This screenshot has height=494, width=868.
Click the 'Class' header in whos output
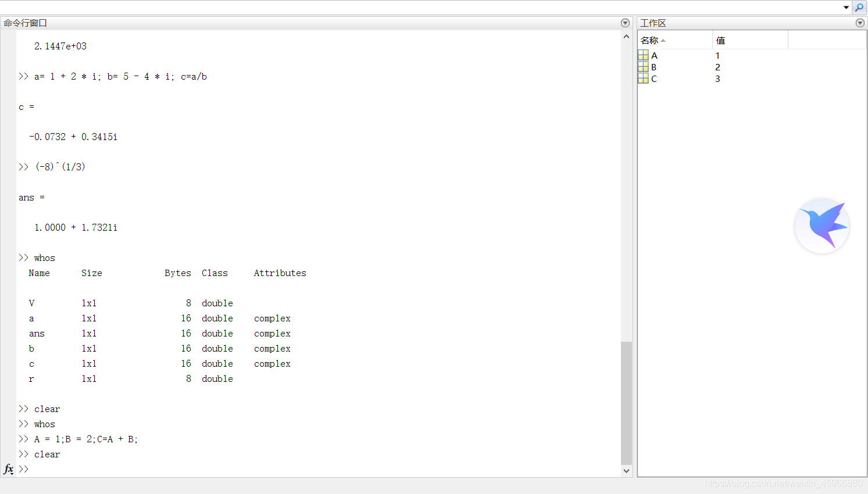pos(215,273)
